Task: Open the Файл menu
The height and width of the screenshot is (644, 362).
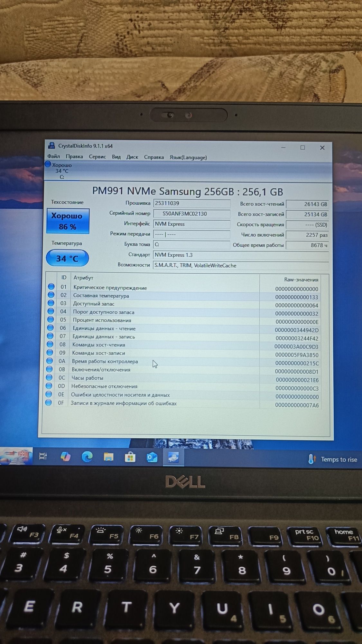Action: click(54, 156)
